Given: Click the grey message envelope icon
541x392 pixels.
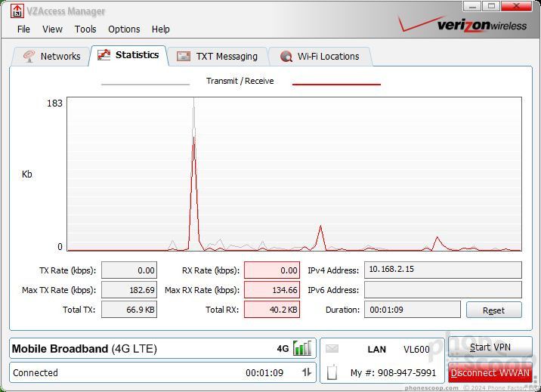Looking at the screenshot, I should [x=332, y=348].
